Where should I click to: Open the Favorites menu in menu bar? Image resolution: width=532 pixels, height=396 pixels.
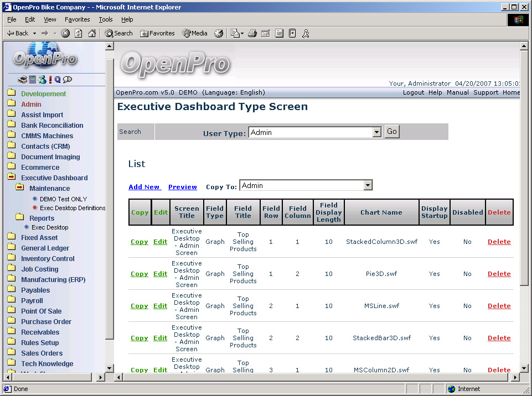(x=77, y=19)
